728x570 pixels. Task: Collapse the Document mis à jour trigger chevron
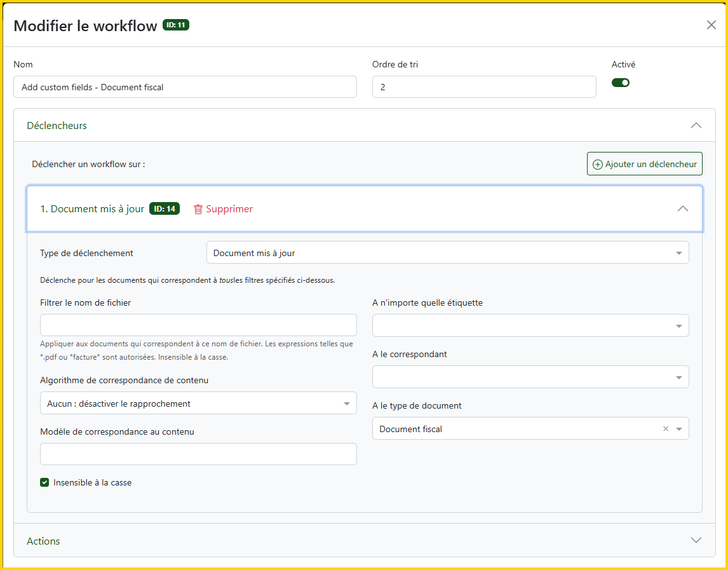(682, 208)
